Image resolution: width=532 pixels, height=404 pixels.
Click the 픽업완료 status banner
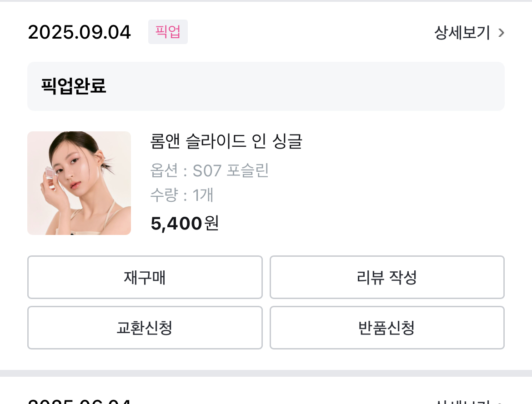[266, 86]
